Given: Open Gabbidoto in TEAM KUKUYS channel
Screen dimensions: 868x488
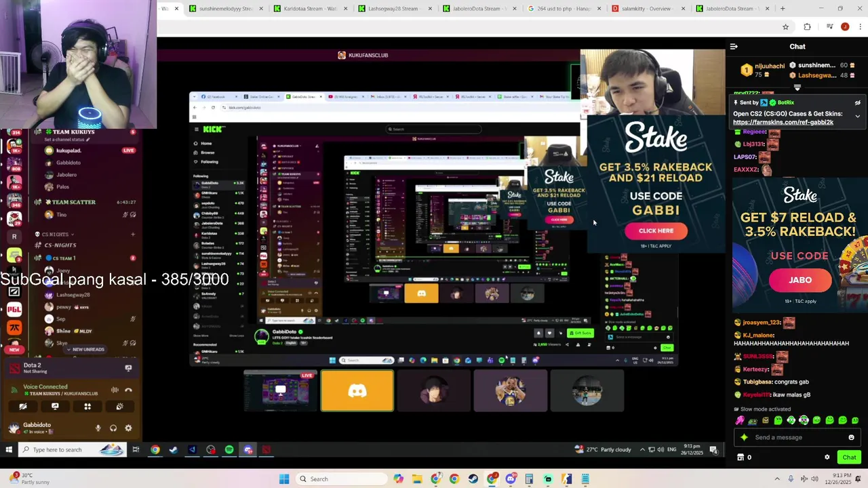Looking at the screenshot, I should (x=69, y=163).
